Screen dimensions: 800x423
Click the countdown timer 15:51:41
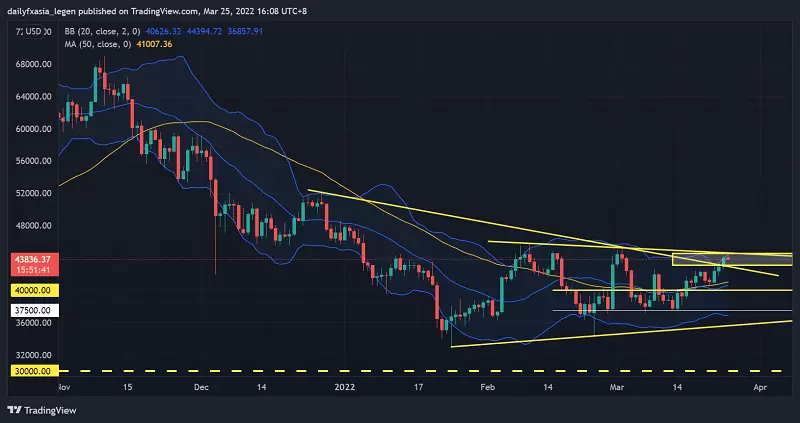click(32, 269)
